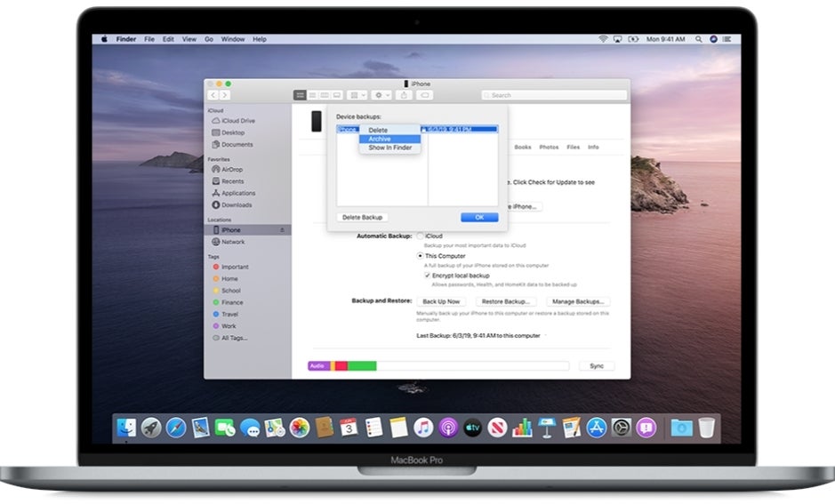Open Notification Center in menu bar
The width and height of the screenshot is (835, 504).
click(x=727, y=39)
